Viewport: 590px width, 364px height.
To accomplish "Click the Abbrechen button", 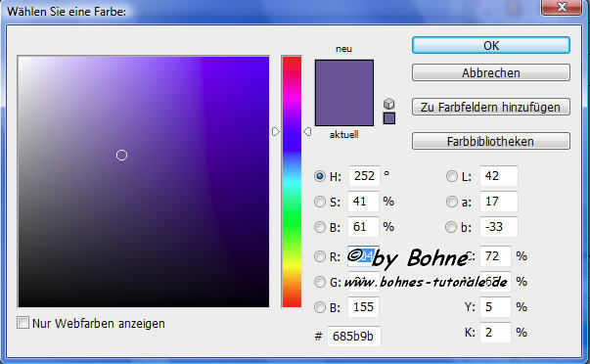I will 491,72.
